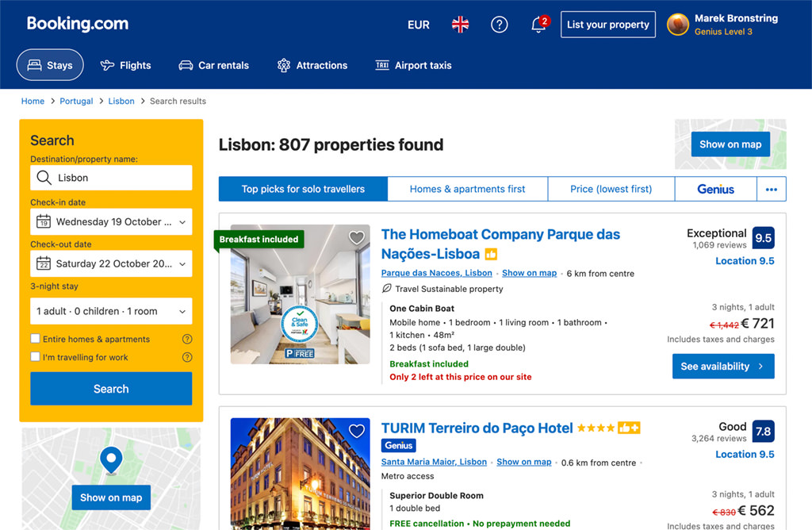This screenshot has height=530, width=812.
Task: Click destination field containing Lisbon
Action: coord(111,178)
